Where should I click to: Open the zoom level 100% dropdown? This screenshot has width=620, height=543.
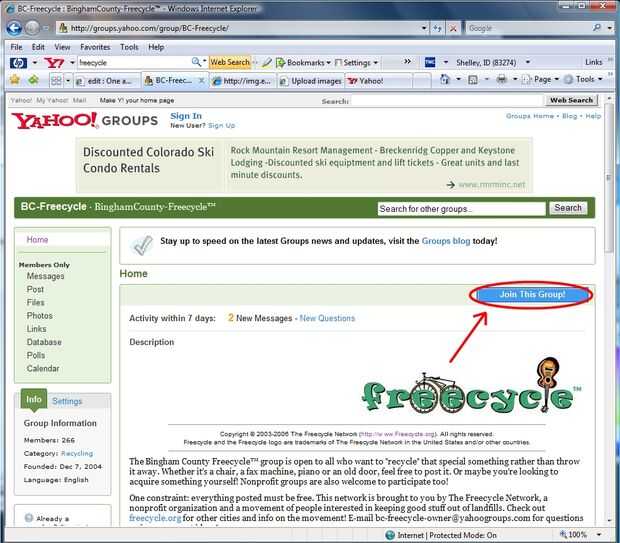pos(599,535)
